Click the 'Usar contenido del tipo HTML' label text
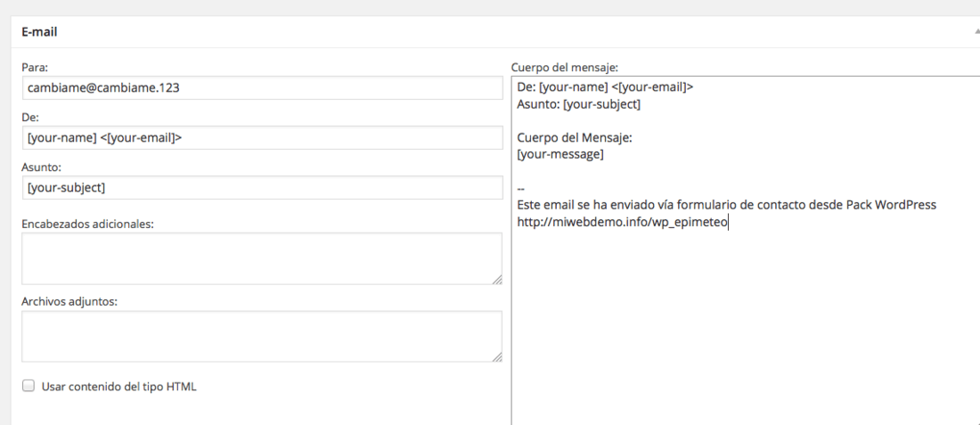 point(118,387)
